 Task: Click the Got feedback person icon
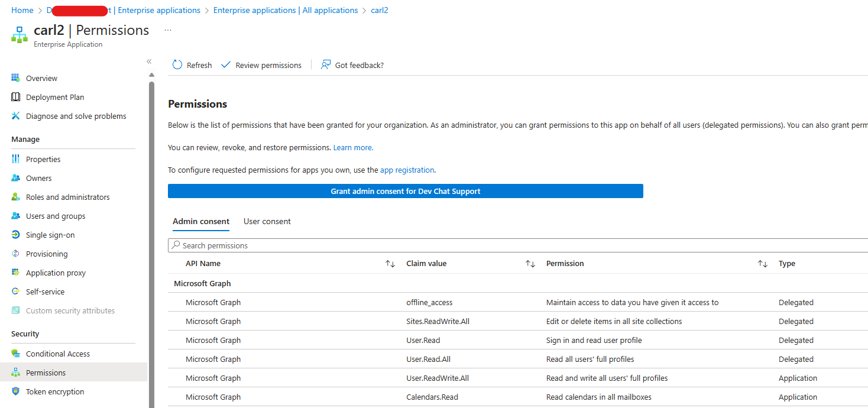tap(326, 64)
